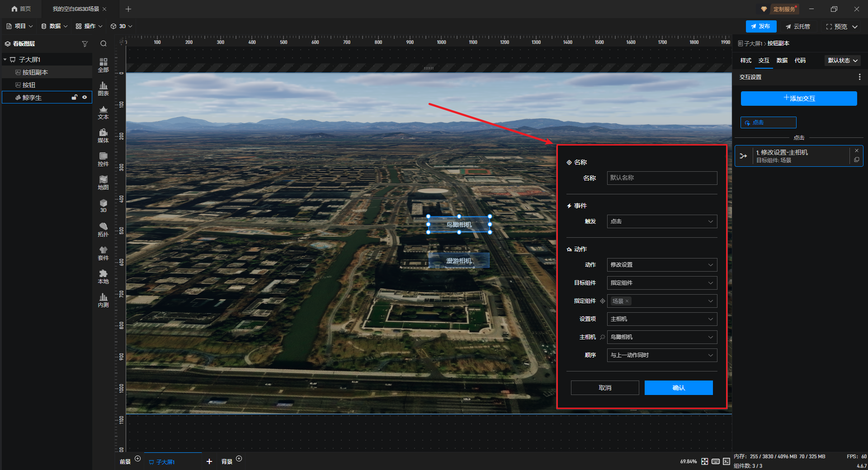Screen dimensions: 868x470
Task: Open the 3D components icon in sidebar
Action: [103, 206]
